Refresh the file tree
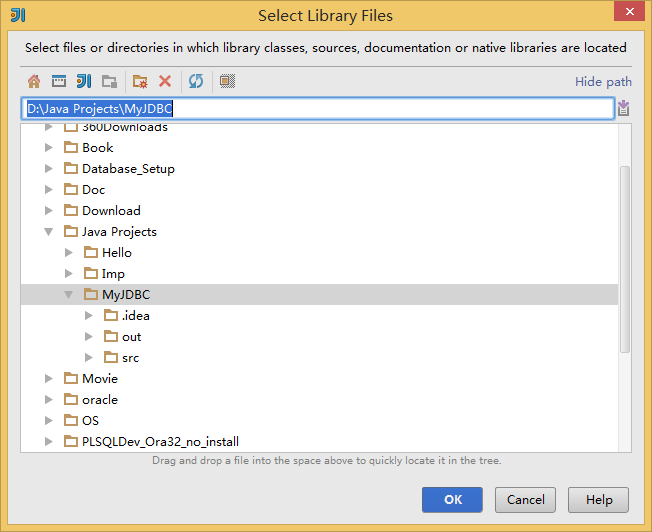Viewport: 652px width, 532px height. click(196, 81)
